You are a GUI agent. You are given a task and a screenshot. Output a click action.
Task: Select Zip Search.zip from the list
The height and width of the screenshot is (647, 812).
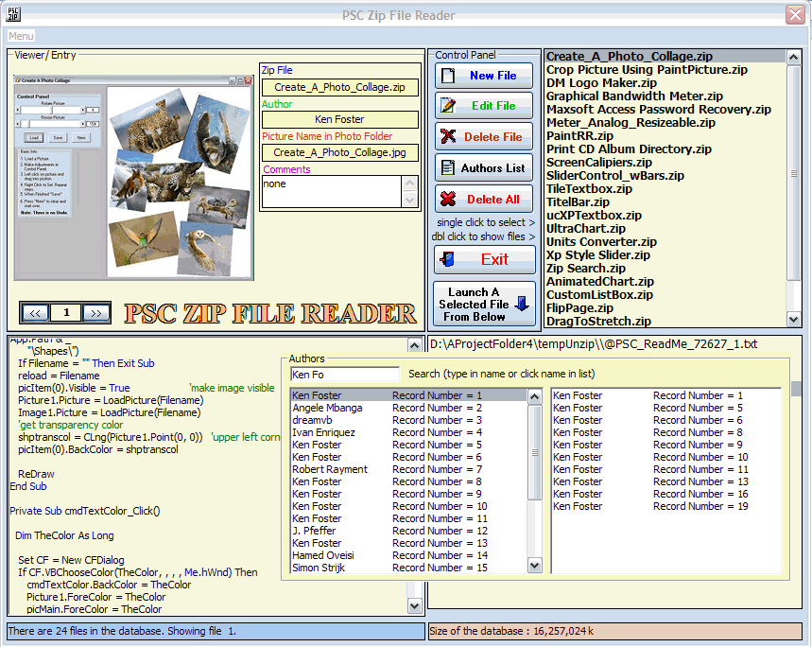pyautogui.click(x=586, y=268)
